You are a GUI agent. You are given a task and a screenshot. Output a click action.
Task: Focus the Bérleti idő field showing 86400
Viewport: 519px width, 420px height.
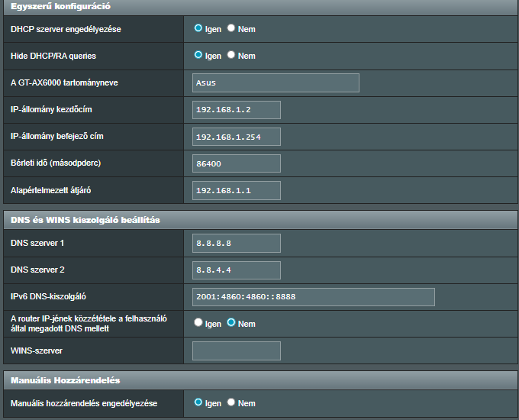point(237,163)
